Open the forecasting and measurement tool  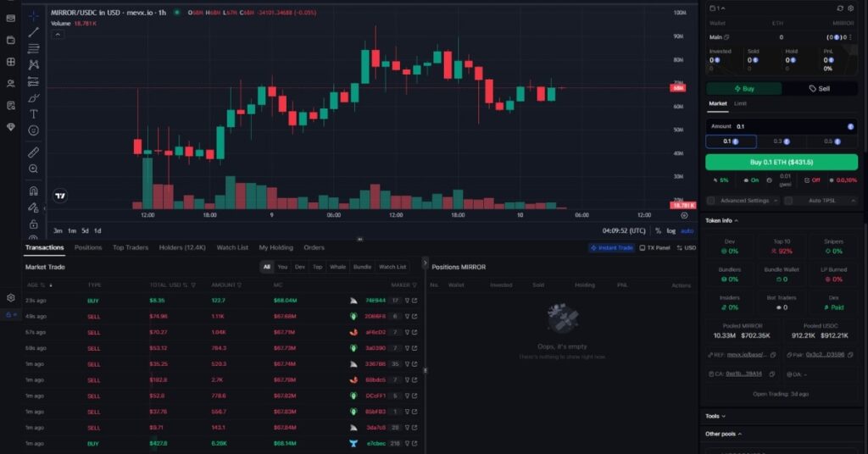tap(34, 81)
